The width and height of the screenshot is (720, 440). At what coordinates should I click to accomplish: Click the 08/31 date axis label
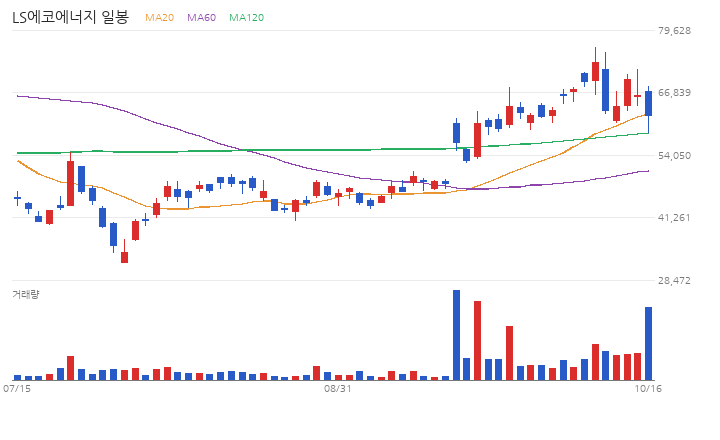(338, 389)
